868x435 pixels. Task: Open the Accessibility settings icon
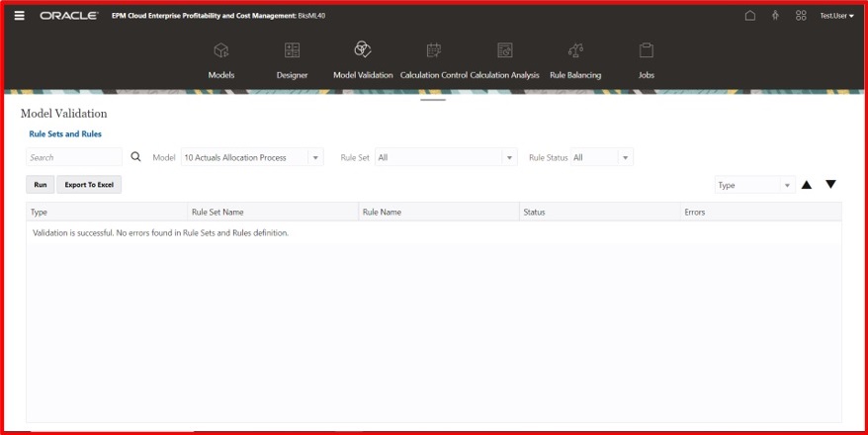775,16
